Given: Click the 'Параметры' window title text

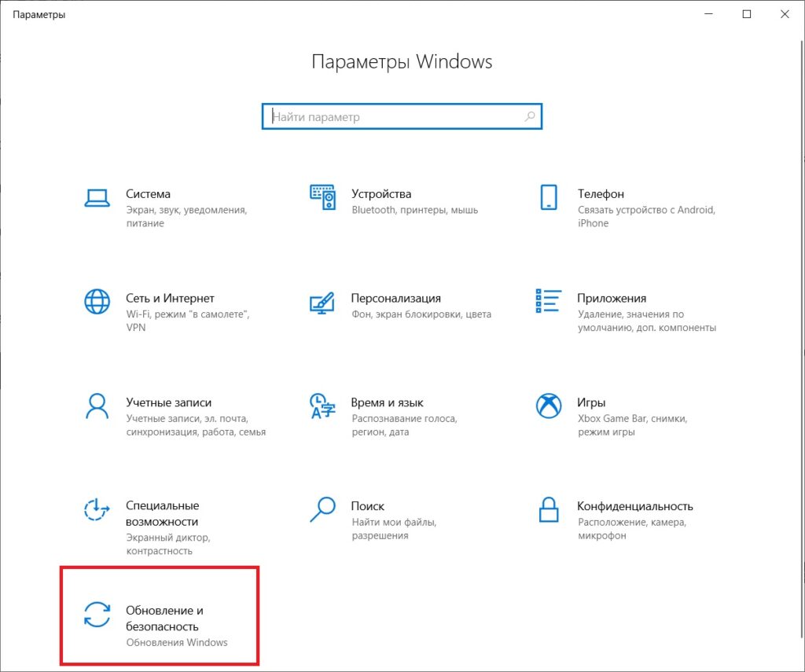Looking at the screenshot, I should point(39,14).
